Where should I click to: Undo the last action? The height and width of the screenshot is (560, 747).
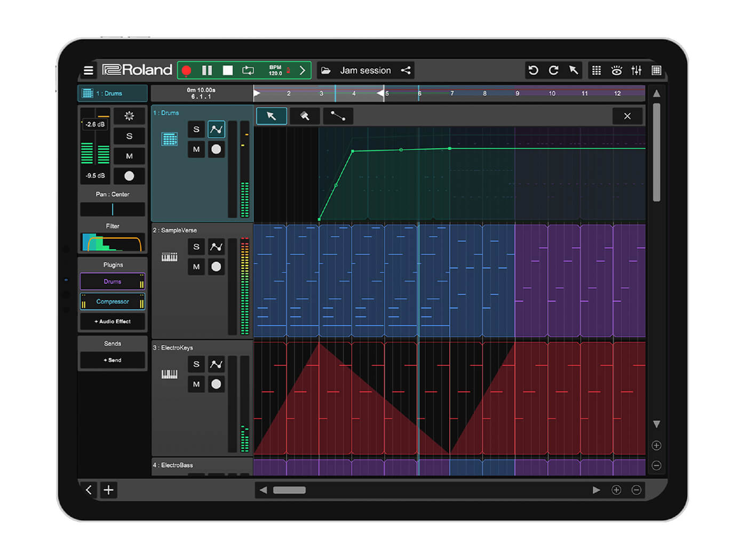pyautogui.click(x=533, y=70)
